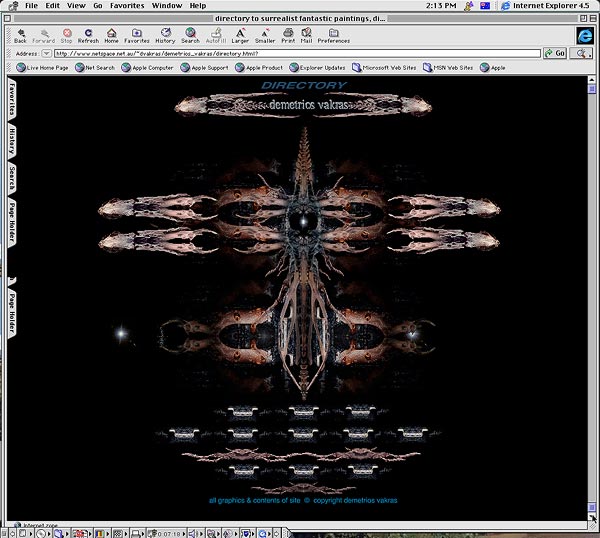
Task: Open the Explorer Updates favorites bar link
Action: (317, 68)
